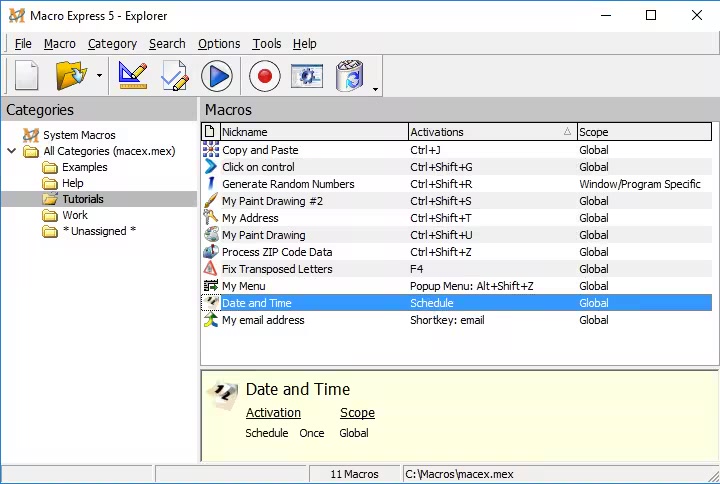Click the Open File folder icon
The image size is (720, 484).
(x=71, y=76)
